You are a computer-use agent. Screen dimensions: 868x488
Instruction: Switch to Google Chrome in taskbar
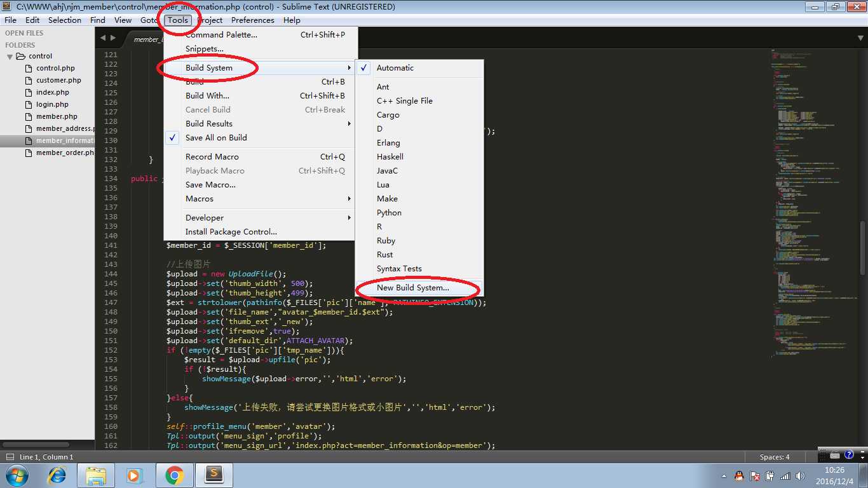tap(175, 475)
